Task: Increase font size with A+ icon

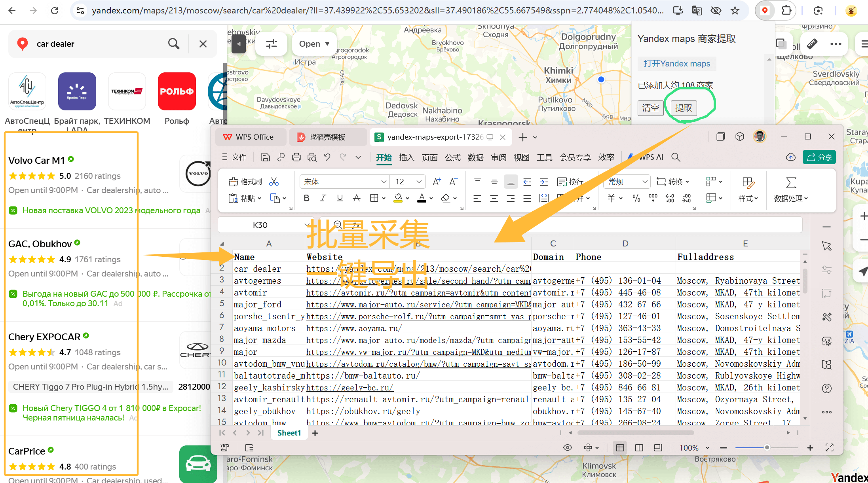Action: click(437, 182)
